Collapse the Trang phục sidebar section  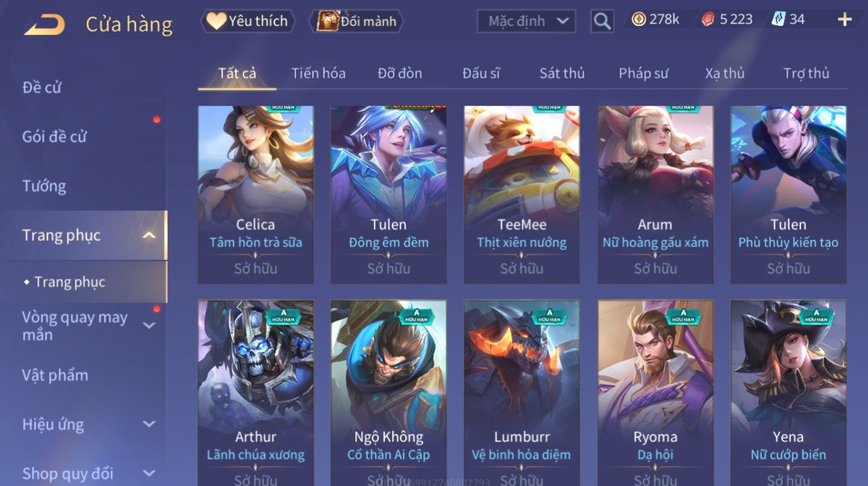pyautogui.click(x=149, y=235)
